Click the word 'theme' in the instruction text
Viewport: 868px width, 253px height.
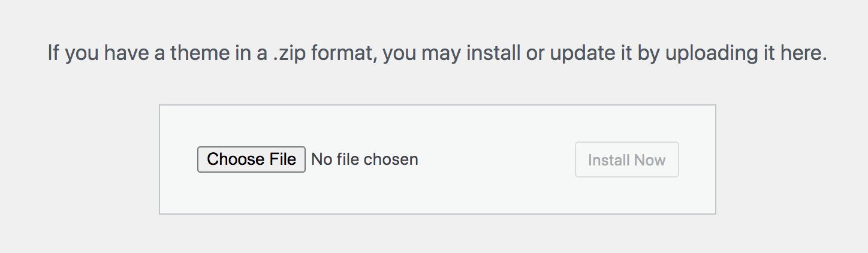tap(200, 53)
